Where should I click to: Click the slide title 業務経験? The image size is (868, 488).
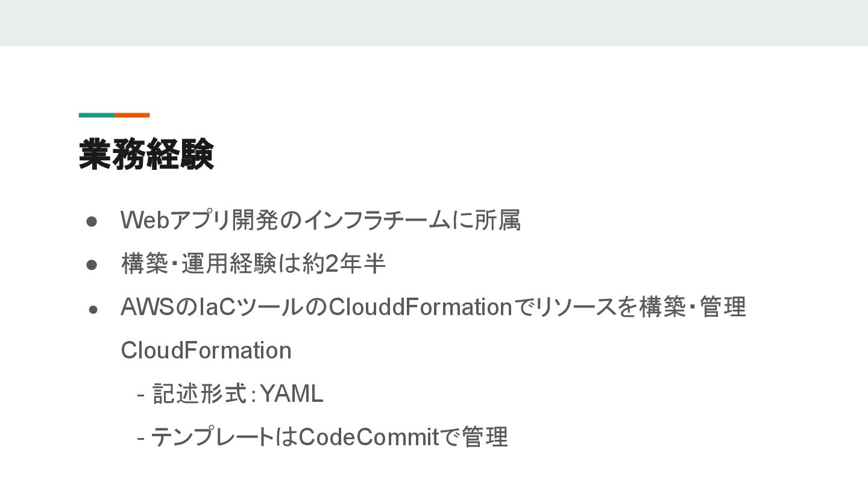click(146, 154)
